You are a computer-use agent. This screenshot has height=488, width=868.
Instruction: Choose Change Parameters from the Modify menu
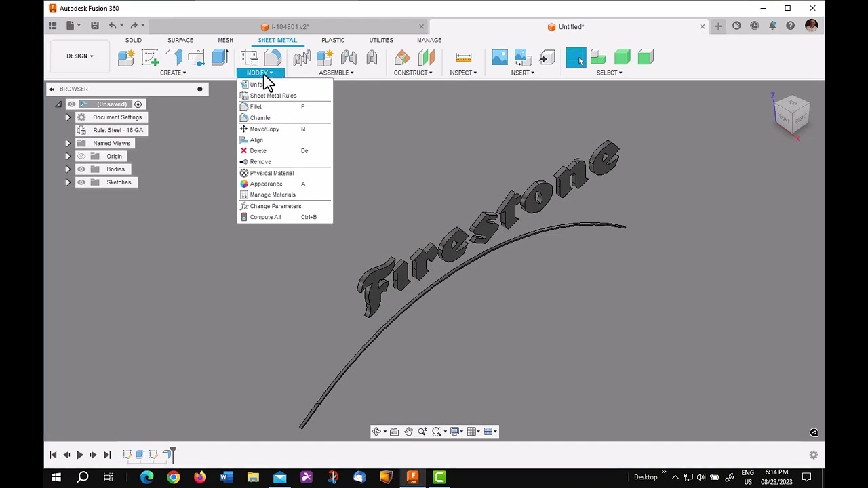pyautogui.click(x=285, y=206)
